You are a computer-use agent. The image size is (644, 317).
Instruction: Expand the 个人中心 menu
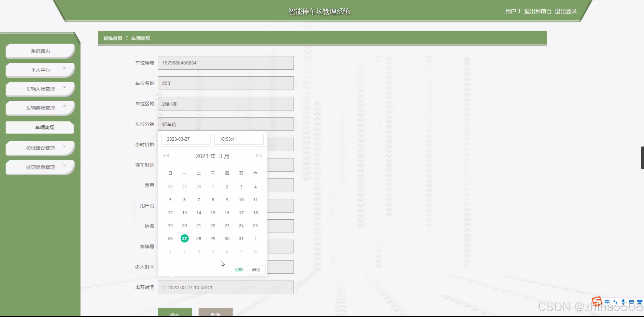coord(40,70)
